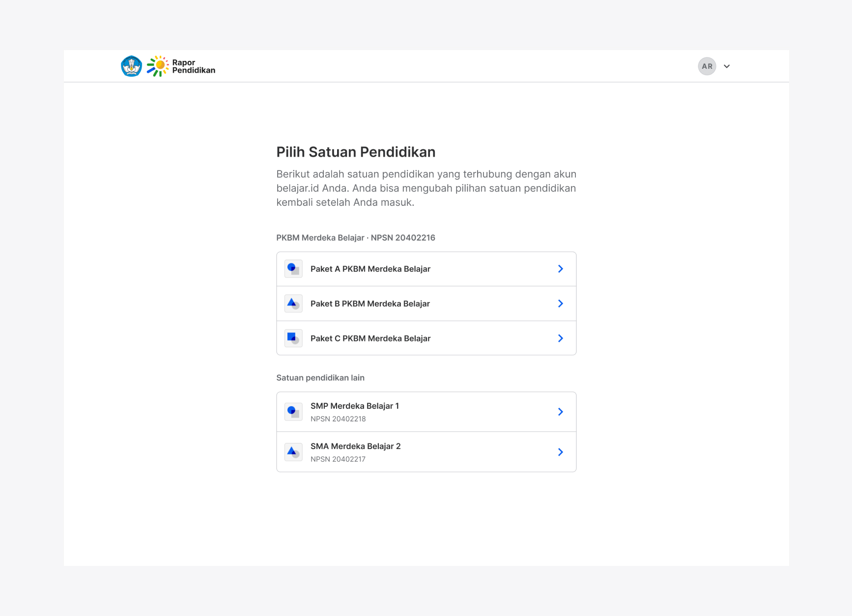Click the Rapor Pendidikan sun logo
The width and height of the screenshot is (852, 616).
pos(158,66)
